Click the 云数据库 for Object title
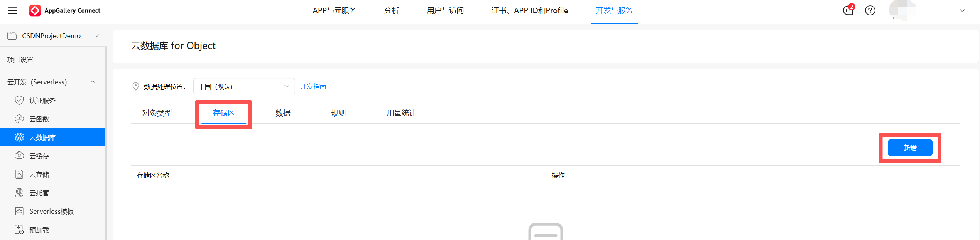Viewport: 980px width, 240px height. (173, 45)
